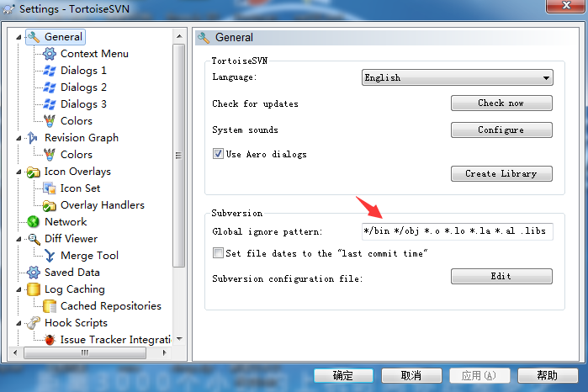588x392 pixels.
Task: Click the Revision Graph branch icon
Action: point(33,138)
